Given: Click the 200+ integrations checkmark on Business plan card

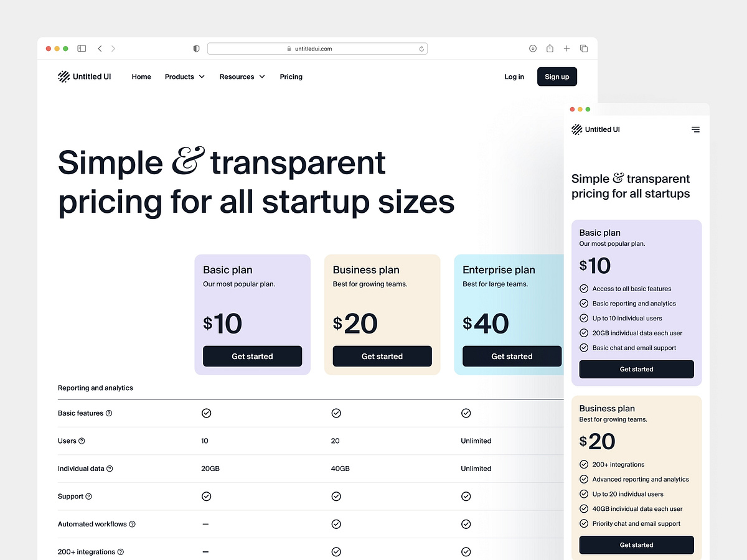Looking at the screenshot, I should tap(584, 464).
